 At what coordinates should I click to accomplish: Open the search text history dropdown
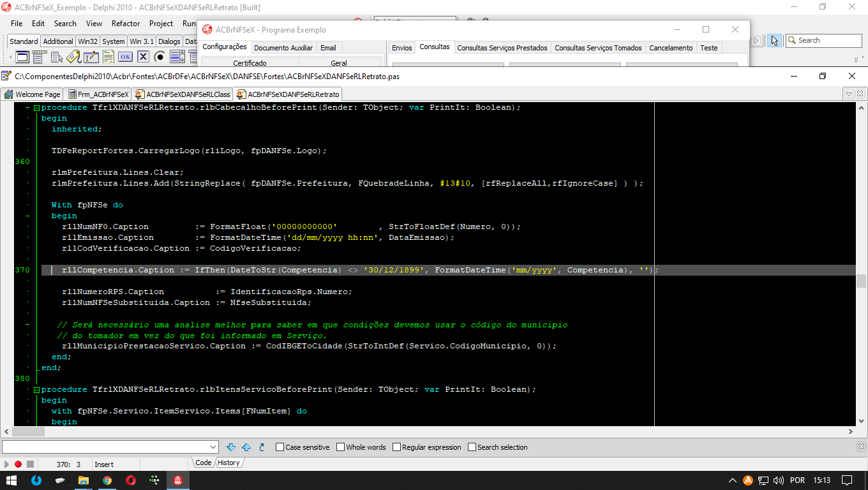pyautogui.click(x=213, y=447)
